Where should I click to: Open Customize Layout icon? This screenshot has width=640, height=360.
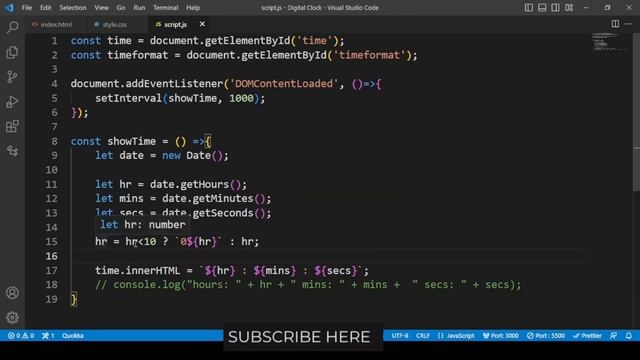click(x=569, y=7)
